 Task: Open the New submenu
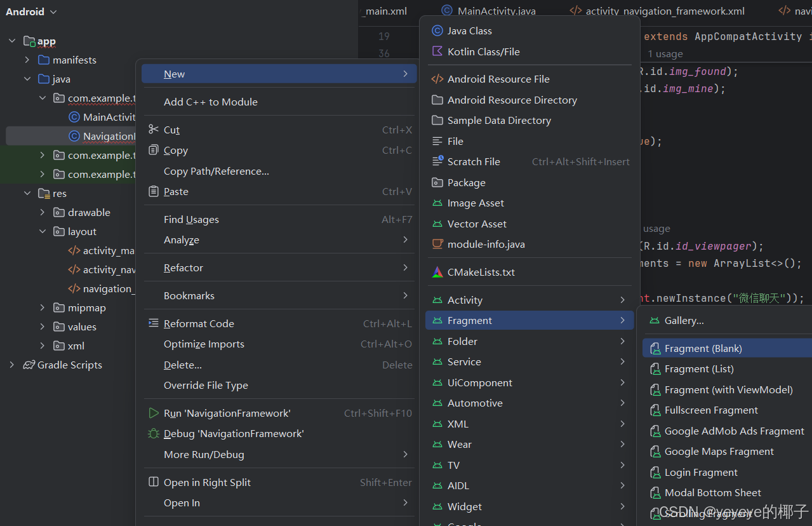click(279, 74)
